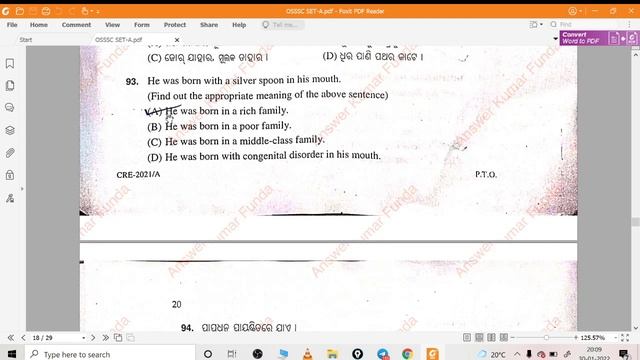Image resolution: width=640 pixels, height=360 pixels.
Task: Click the previous view icon in status bar
Action: click(118, 338)
